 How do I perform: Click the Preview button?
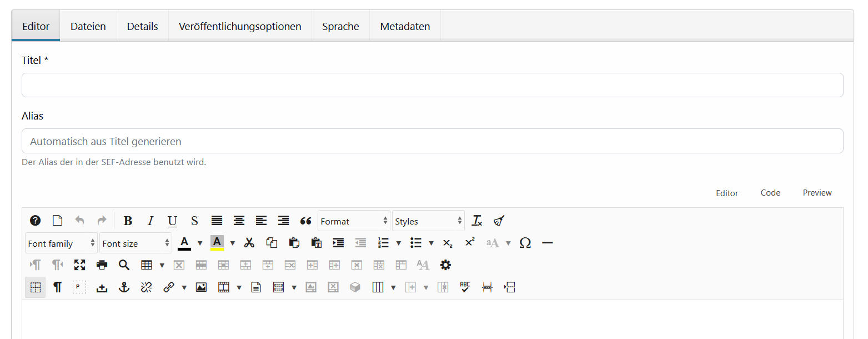(817, 193)
